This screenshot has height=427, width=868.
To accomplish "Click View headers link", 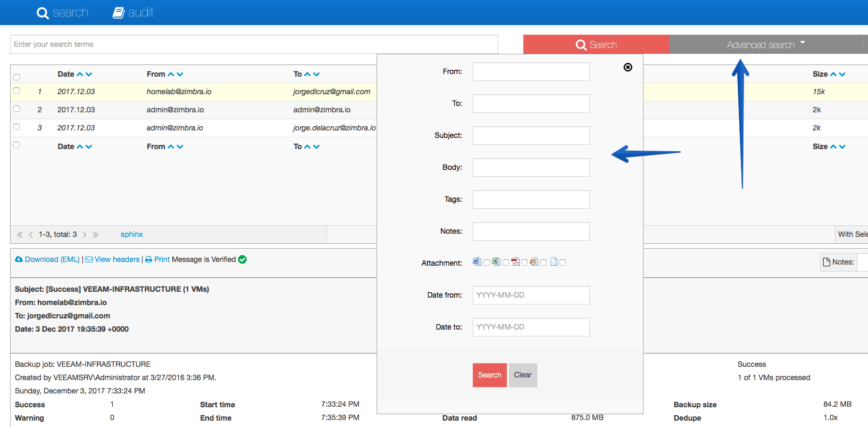I will (x=113, y=259).
